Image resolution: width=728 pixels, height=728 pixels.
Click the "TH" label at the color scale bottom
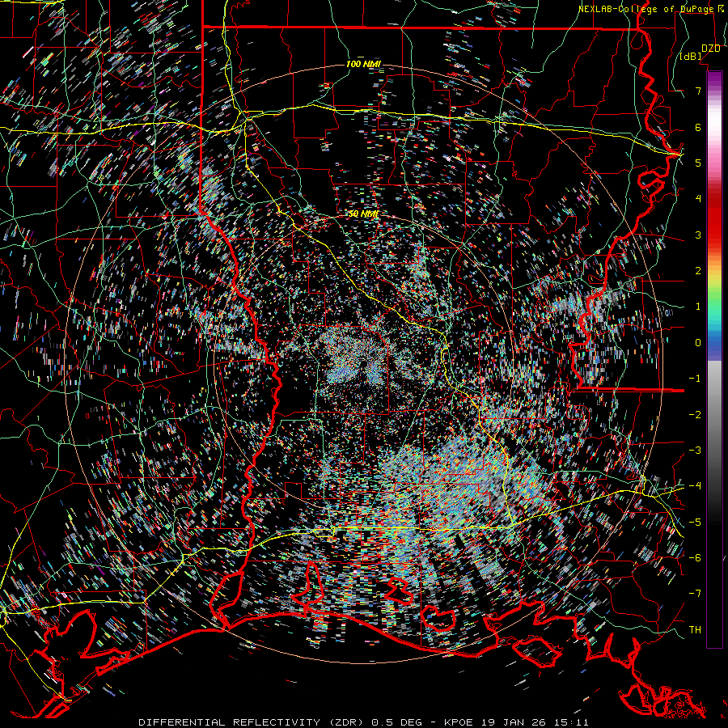pos(695,630)
